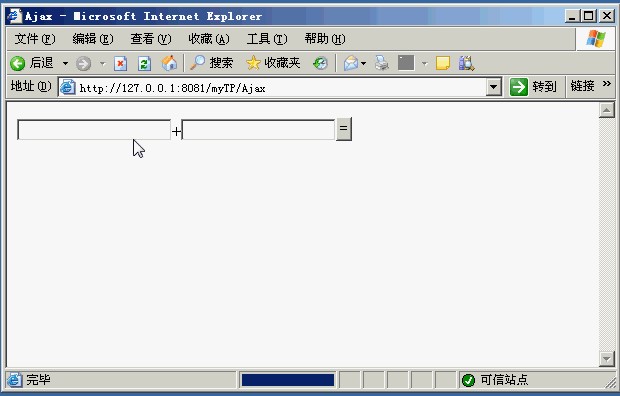The image size is (620, 396).
Task: Click the page icon in address bar
Action: pos(68,87)
